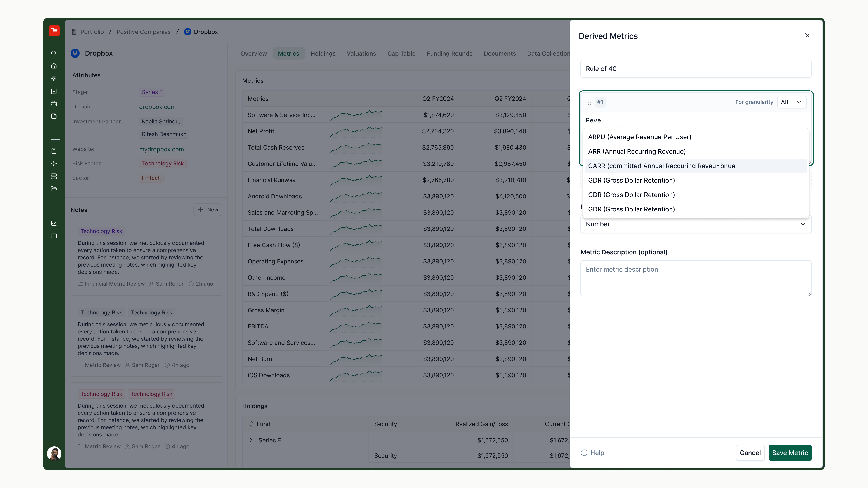Screen dimensions: 868x488
Task: Click the formula input containing Reve
Action: 696,120
